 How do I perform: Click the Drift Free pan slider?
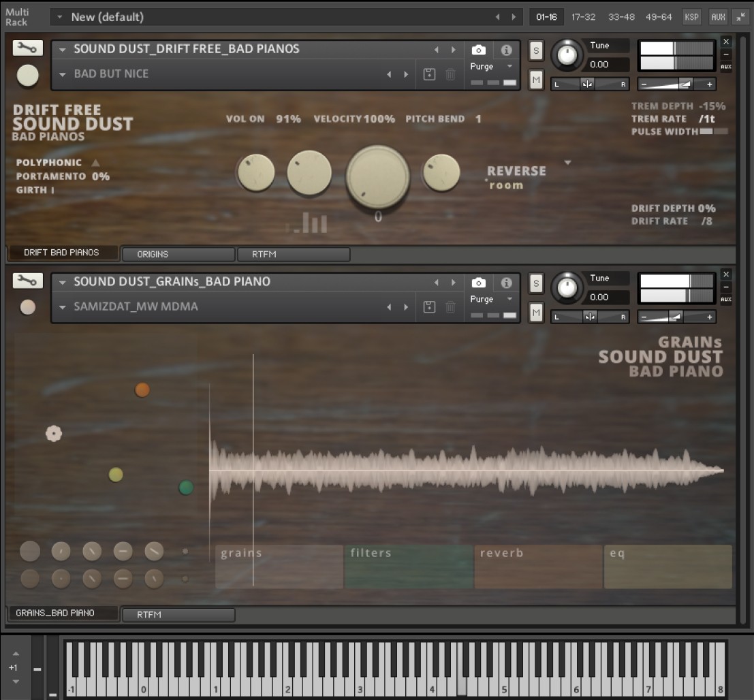coord(590,84)
